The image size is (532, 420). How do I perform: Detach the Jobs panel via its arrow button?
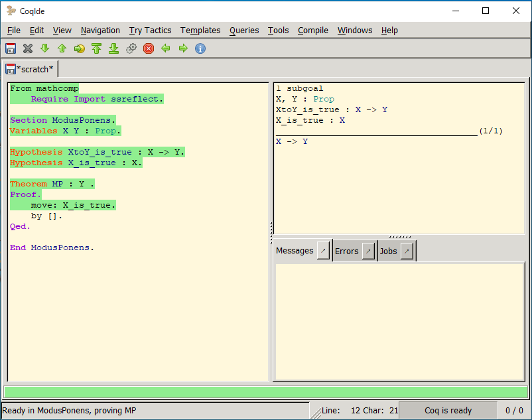406,250
